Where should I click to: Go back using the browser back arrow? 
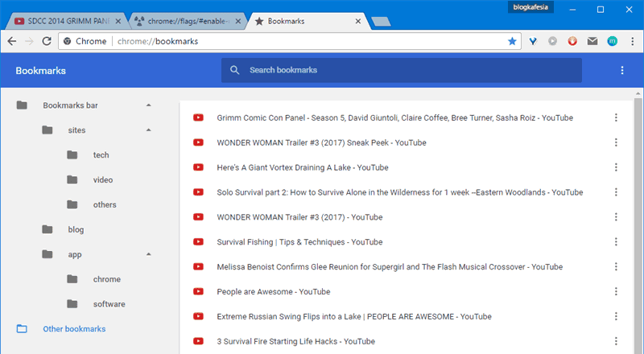tap(12, 41)
